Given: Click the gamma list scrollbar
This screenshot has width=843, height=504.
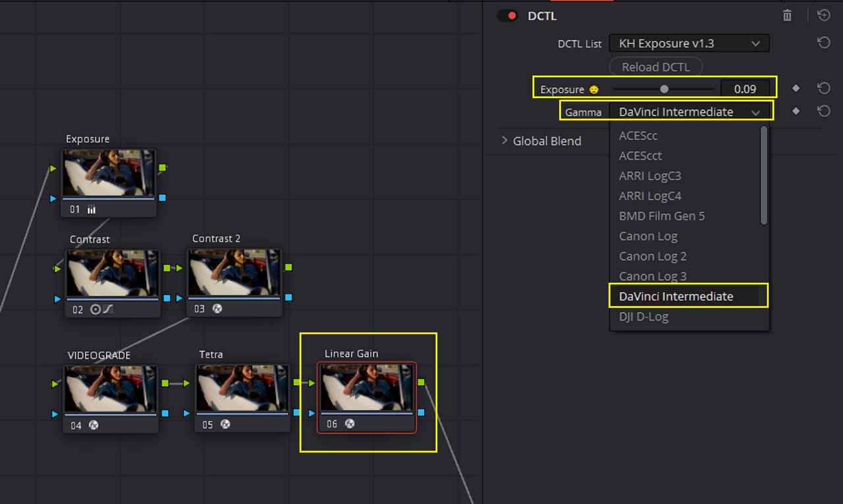Looking at the screenshot, I should point(764,175).
